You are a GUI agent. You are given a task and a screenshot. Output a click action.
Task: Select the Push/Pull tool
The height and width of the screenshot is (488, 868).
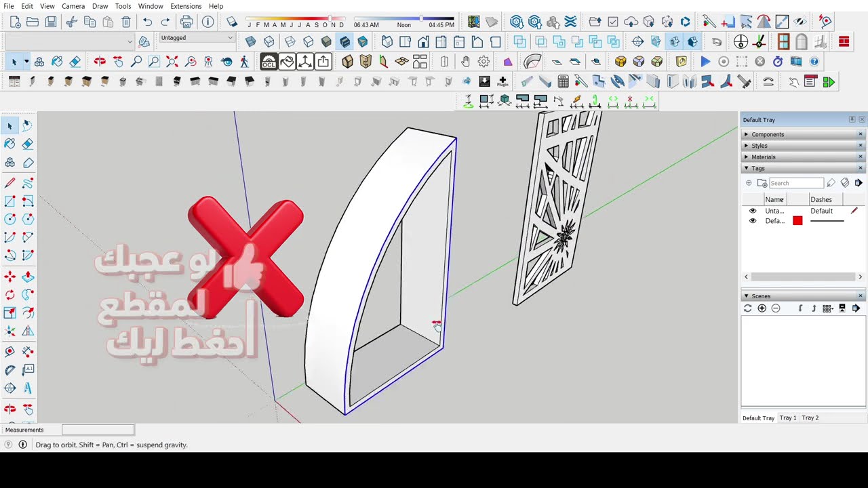(x=28, y=277)
